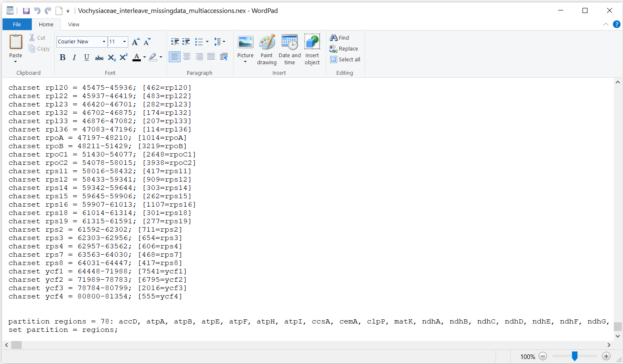This screenshot has width=623, height=364.
Task: Open the text color dropdown arrow
Action: (x=145, y=57)
